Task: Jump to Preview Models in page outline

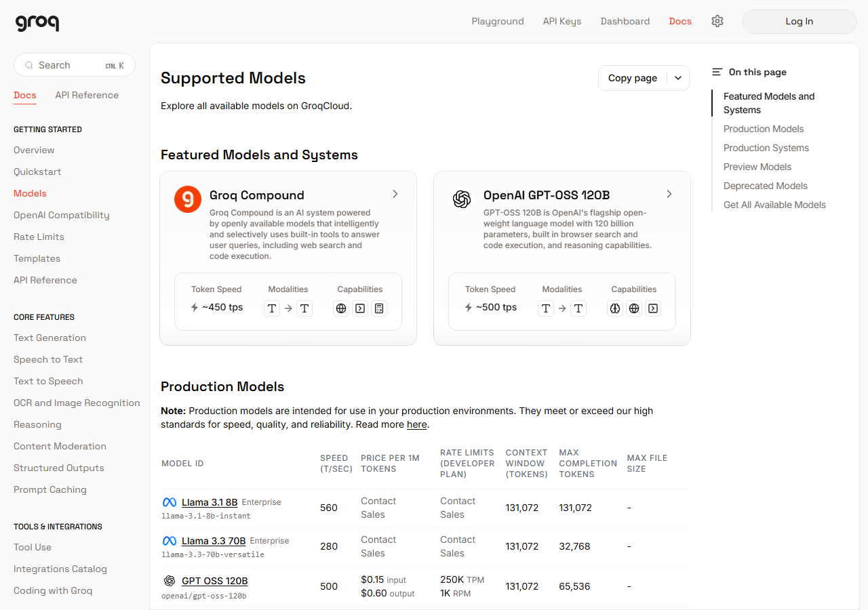Action: 757,167
